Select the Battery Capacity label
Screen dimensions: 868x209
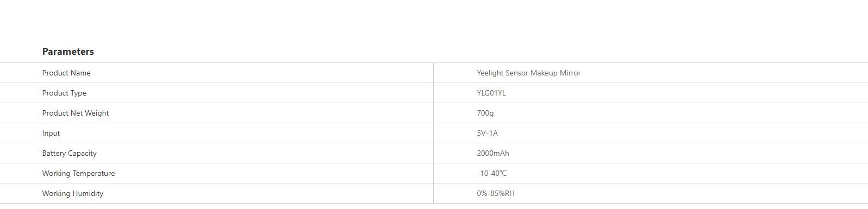(x=70, y=153)
